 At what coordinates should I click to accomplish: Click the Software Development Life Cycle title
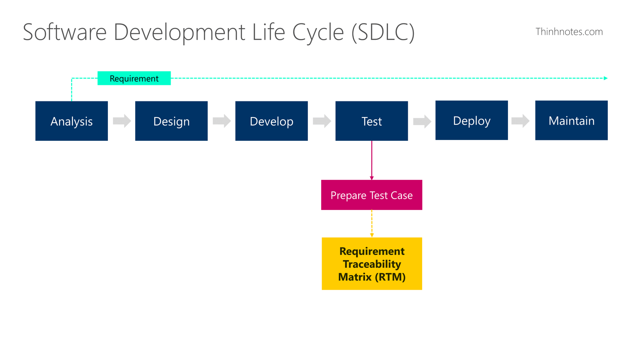coord(219,32)
